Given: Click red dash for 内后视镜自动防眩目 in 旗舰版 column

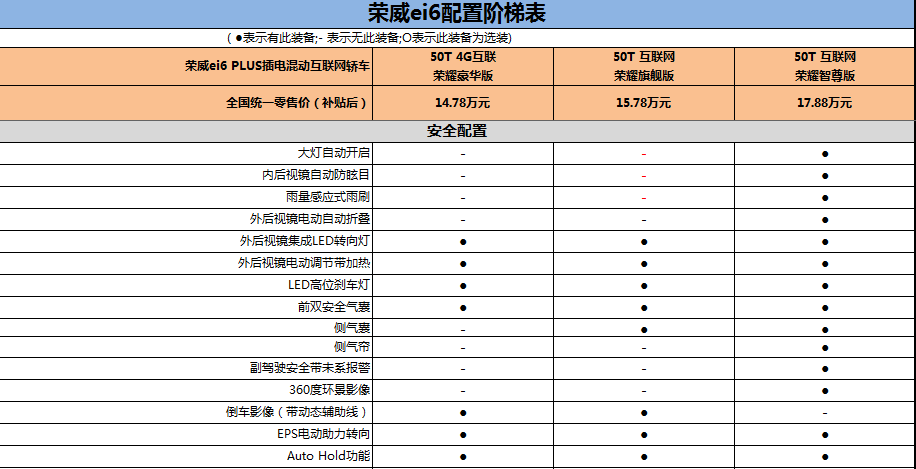Looking at the screenshot, I should click(644, 176).
